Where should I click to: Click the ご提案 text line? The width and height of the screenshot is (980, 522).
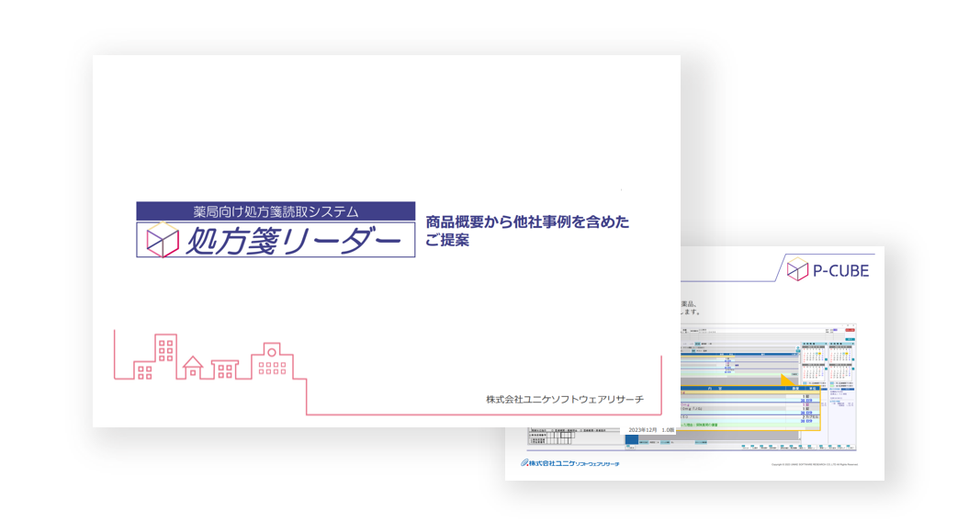pos(447,241)
